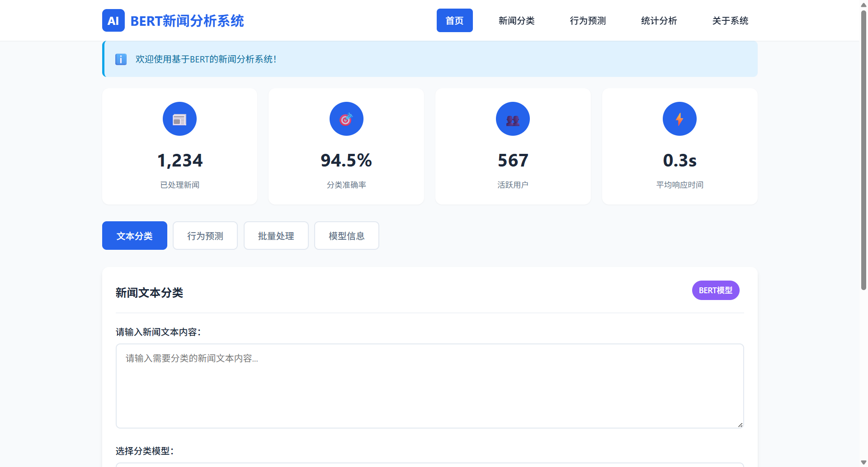Go to 新闻分类 in top navigation
The height and width of the screenshot is (467, 868).
[x=516, y=21]
